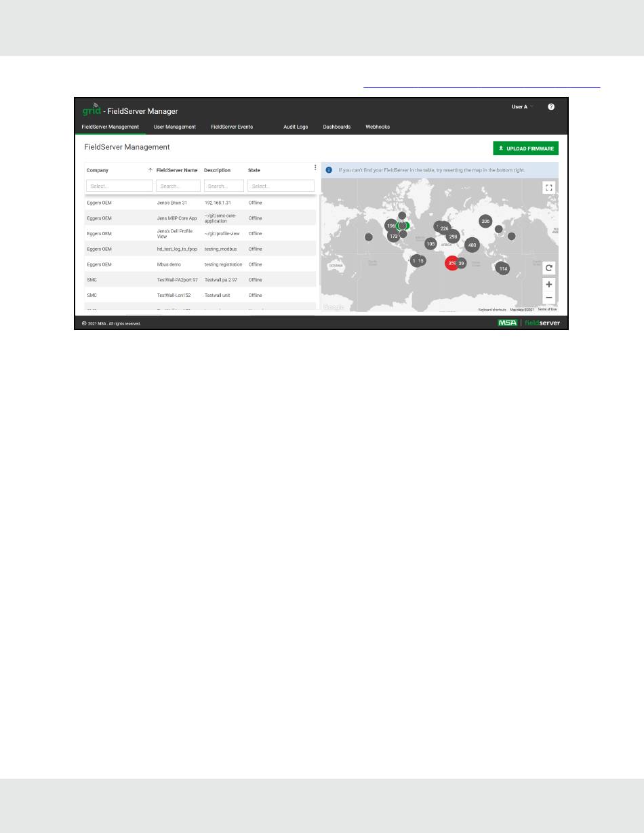Screen dimensions: 644x833
Task: Reset the map with the refresh icon
Action: tap(549, 268)
